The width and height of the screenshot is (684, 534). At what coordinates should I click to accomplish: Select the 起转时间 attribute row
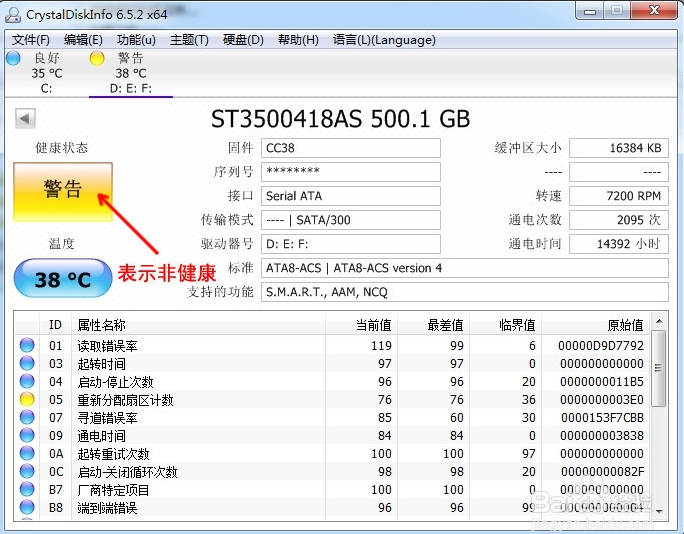tap(332, 363)
